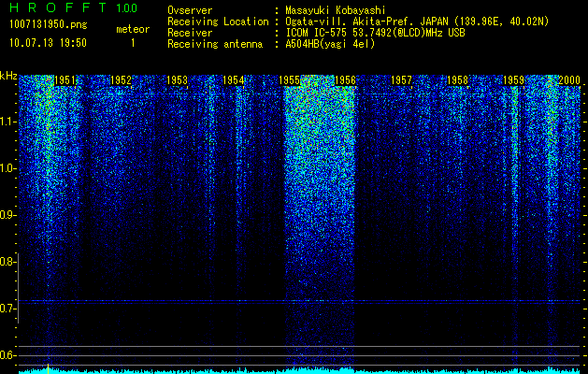Click observer name Masayuki Kobayashi
The width and height of the screenshot is (588, 374).
[x=336, y=10]
